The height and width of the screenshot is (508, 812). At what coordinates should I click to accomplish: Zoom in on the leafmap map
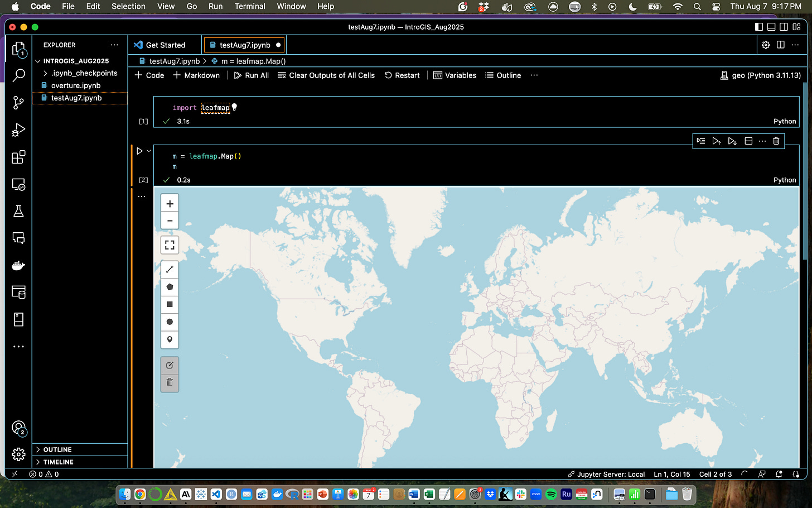point(170,204)
